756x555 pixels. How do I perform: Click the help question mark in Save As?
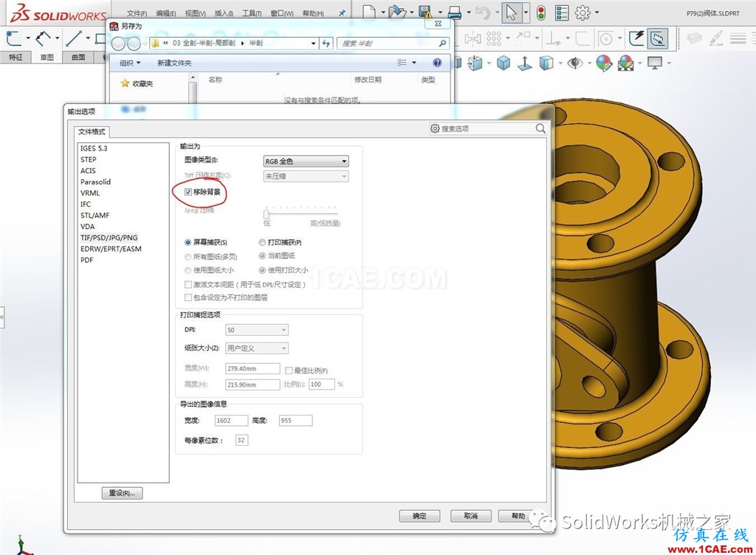(x=437, y=63)
